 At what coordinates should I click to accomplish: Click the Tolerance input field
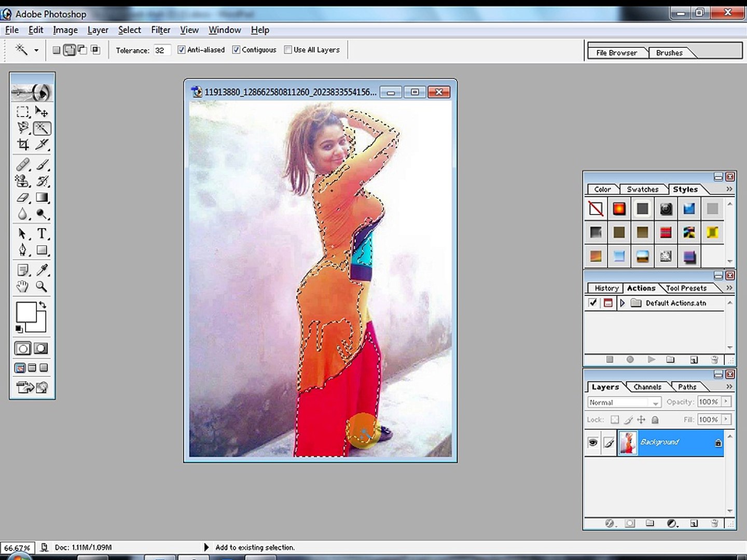click(162, 50)
